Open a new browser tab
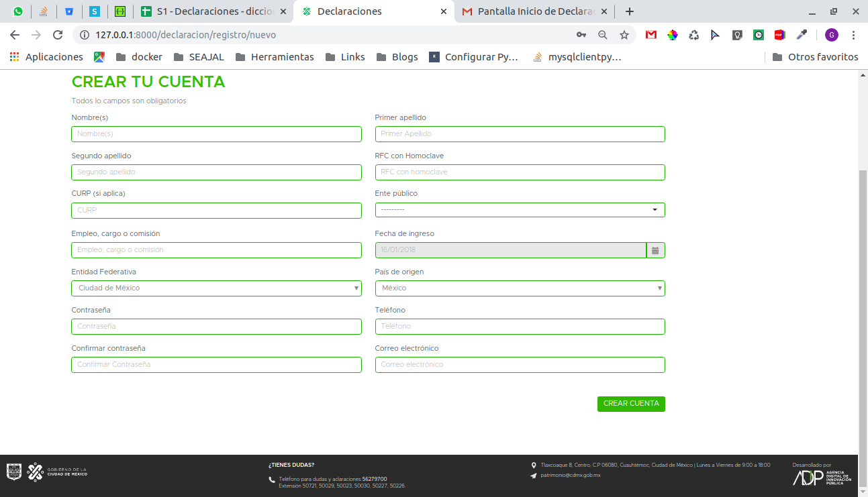868x497 pixels. click(629, 11)
